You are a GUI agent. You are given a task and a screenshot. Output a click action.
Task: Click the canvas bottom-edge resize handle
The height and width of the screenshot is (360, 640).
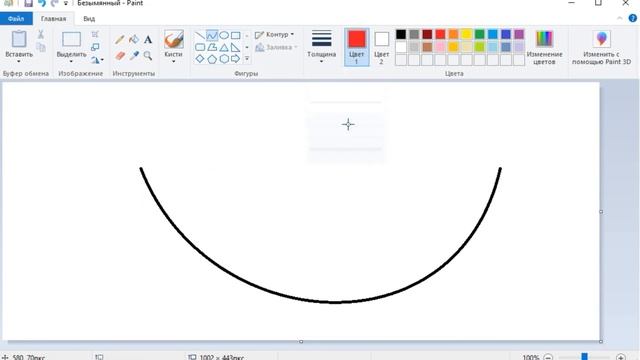pos(301,342)
